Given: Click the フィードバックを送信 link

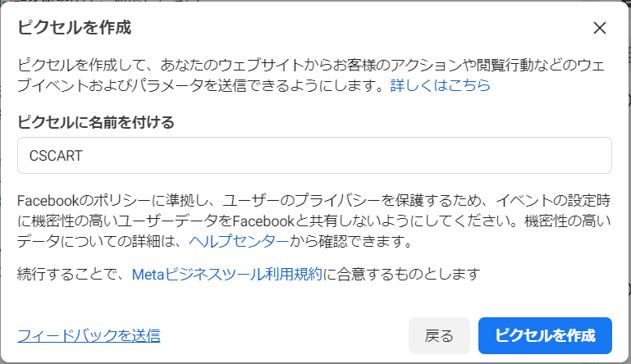Looking at the screenshot, I should click(89, 334).
